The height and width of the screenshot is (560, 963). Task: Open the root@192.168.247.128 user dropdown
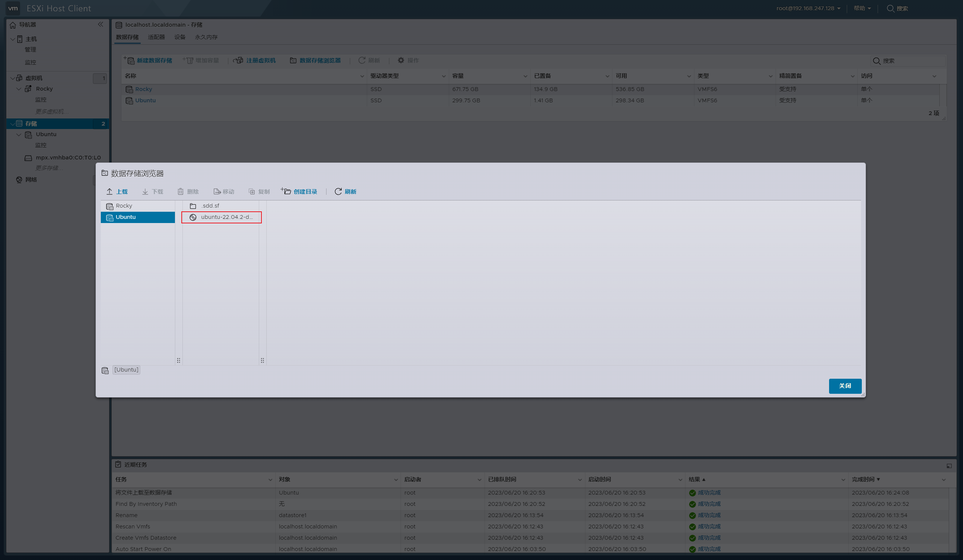point(808,8)
